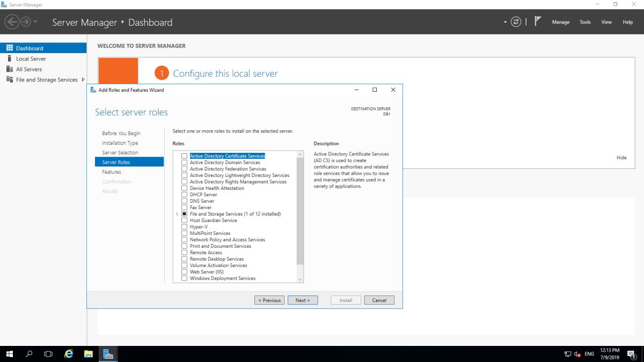
Task: Expand File and Storage Services role tree
Action: 178,214
